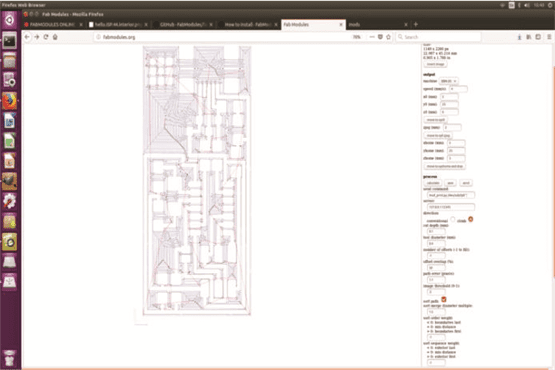Toggle the sort path checkbox
The height and width of the screenshot is (370, 555).
pyautogui.click(x=444, y=300)
